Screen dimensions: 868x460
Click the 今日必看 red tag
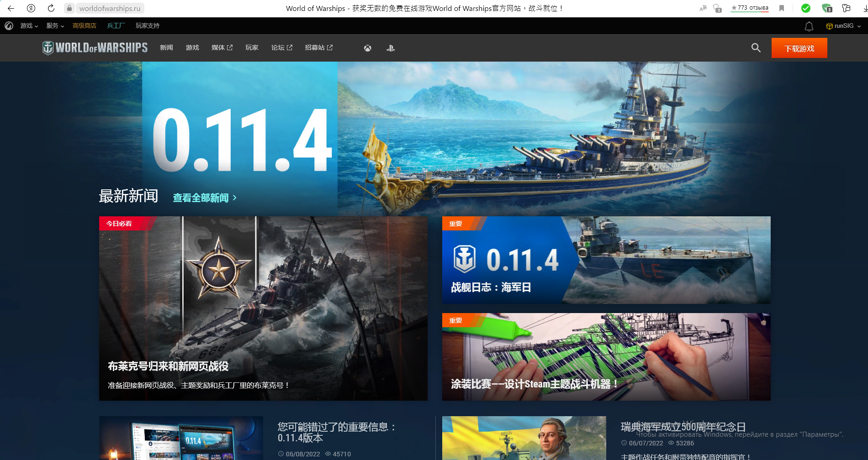(x=124, y=224)
